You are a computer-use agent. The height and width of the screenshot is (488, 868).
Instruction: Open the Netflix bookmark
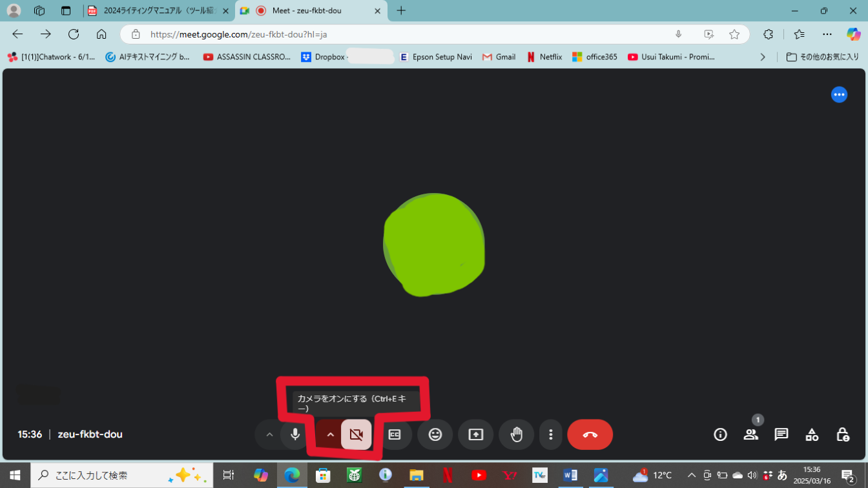544,57
